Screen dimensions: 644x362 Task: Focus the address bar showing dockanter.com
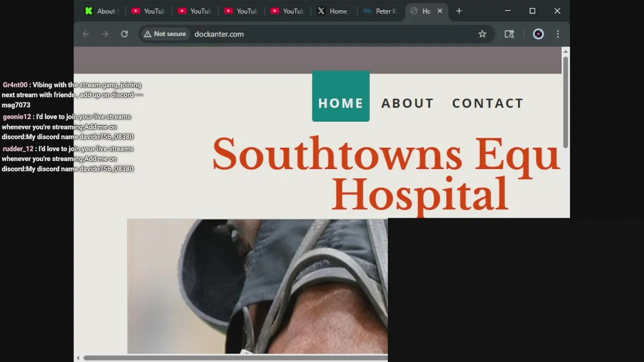pyautogui.click(x=317, y=34)
